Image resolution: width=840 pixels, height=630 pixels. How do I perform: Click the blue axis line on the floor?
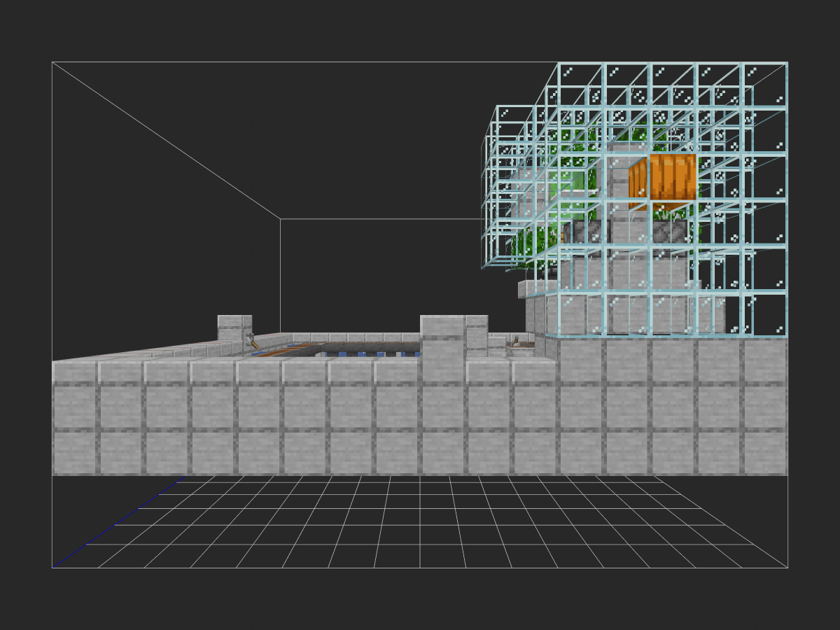[x=119, y=523]
